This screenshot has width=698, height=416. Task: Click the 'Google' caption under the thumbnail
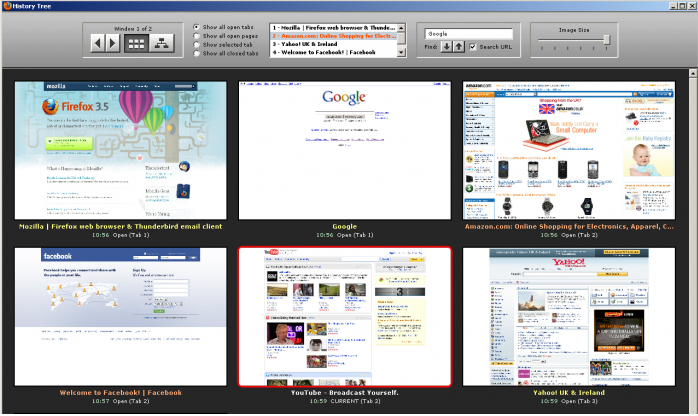[x=345, y=226]
